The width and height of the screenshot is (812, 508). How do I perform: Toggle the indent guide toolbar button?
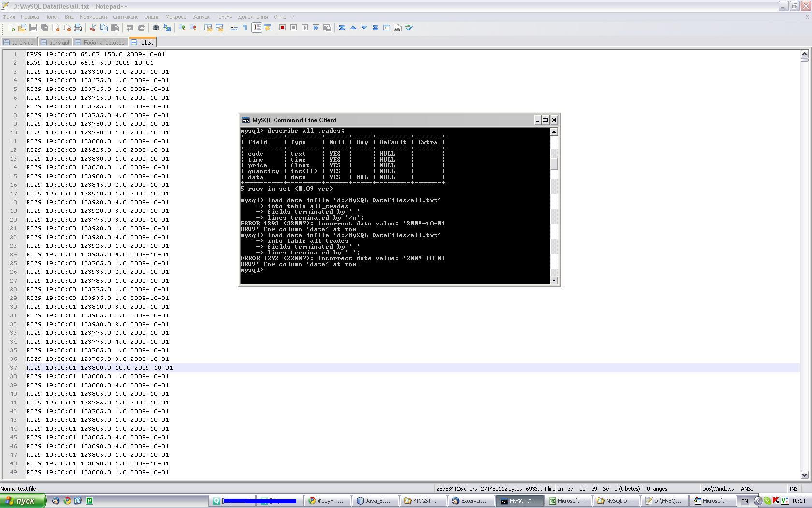[257, 28]
